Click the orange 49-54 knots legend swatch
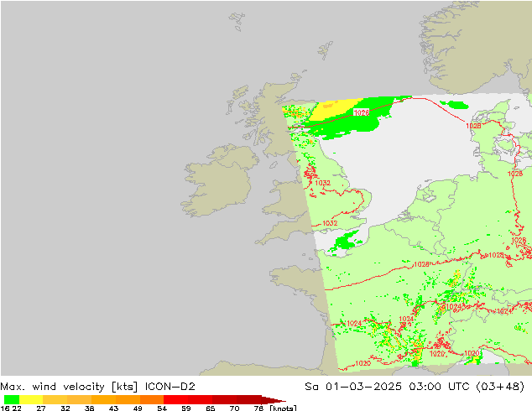Screen dimensions: 532x411 [x=152, y=399]
